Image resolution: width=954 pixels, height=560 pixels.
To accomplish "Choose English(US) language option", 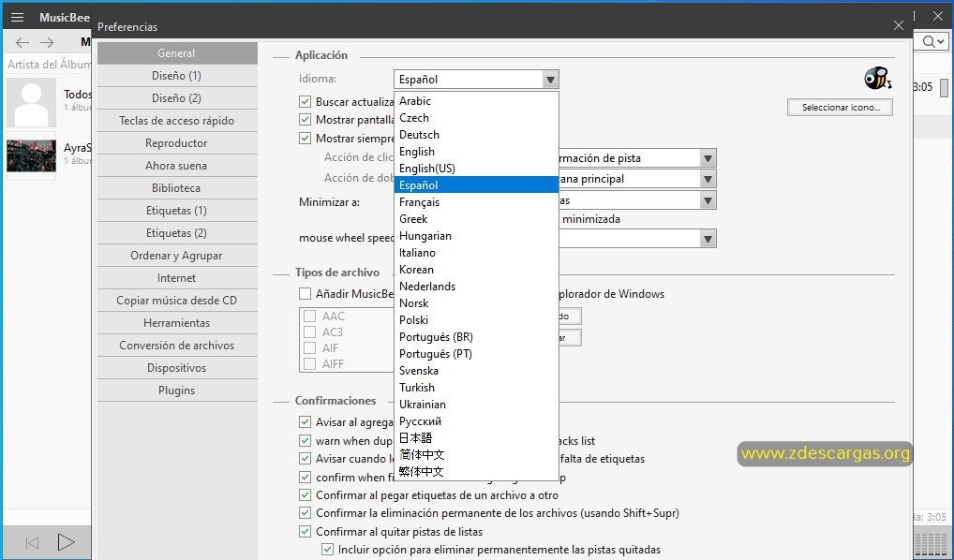I will (x=476, y=169).
